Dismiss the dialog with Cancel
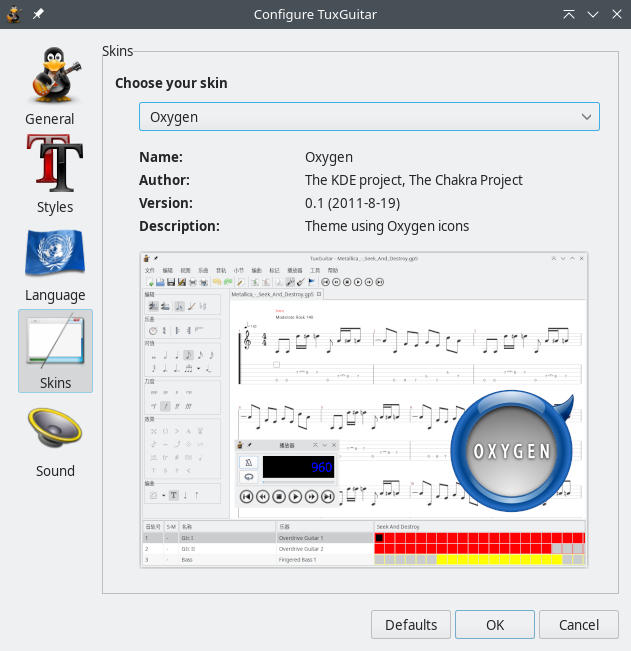 (578, 625)
